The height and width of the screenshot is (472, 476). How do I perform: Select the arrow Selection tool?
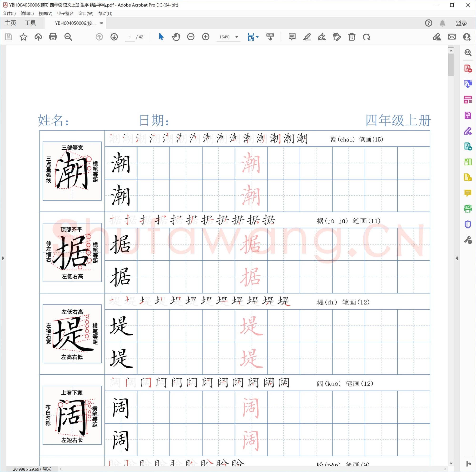[x=161, y=37]
